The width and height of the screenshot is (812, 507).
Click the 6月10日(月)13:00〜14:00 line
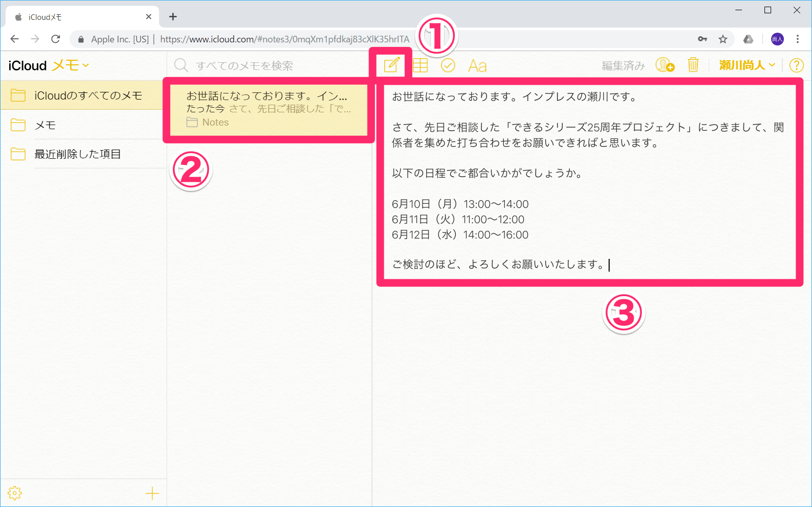coord(460,204)
